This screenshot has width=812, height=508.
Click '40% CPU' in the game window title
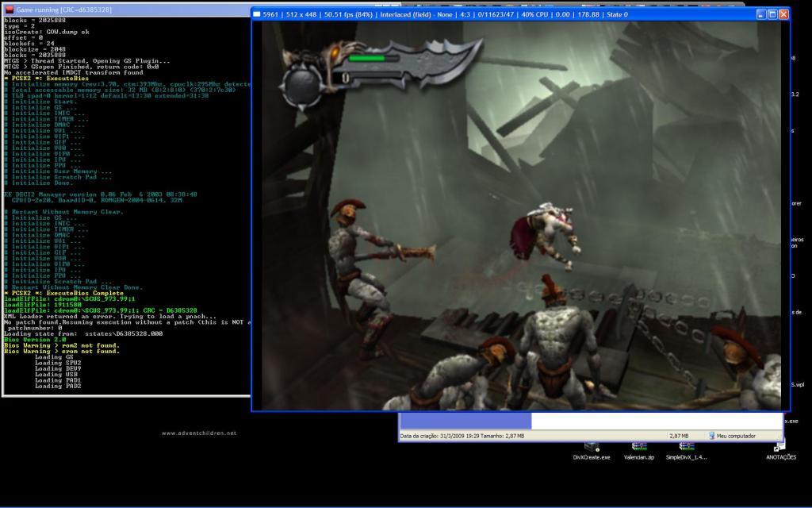coord(535,14)
